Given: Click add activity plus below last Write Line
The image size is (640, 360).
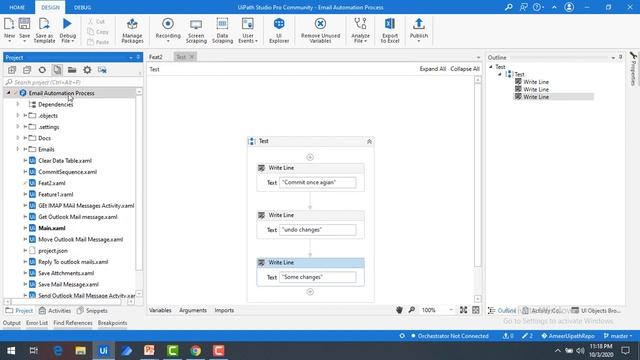Looking at the screenshot, I should 310,292.
